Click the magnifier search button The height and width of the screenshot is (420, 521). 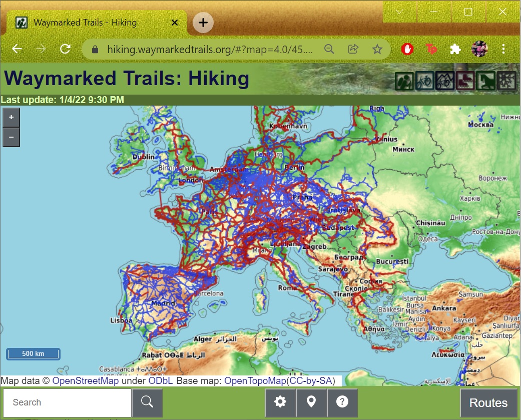[x=147, y=402]
